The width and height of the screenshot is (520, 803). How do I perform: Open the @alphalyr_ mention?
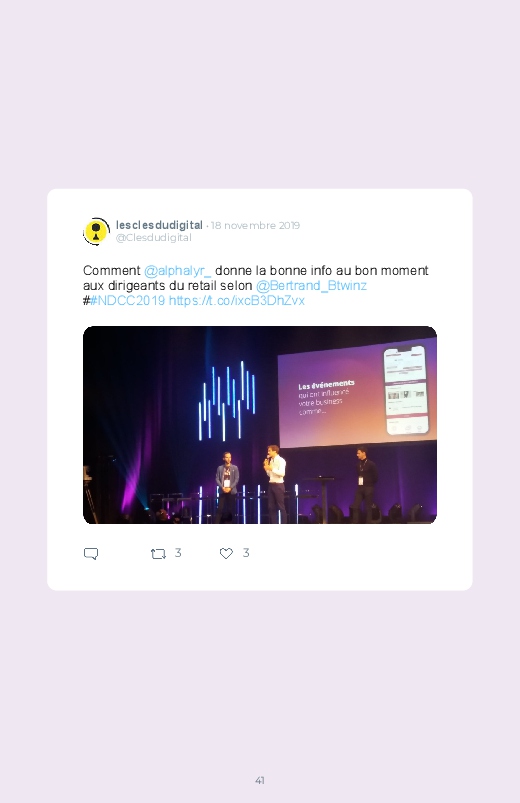[177, 270]
